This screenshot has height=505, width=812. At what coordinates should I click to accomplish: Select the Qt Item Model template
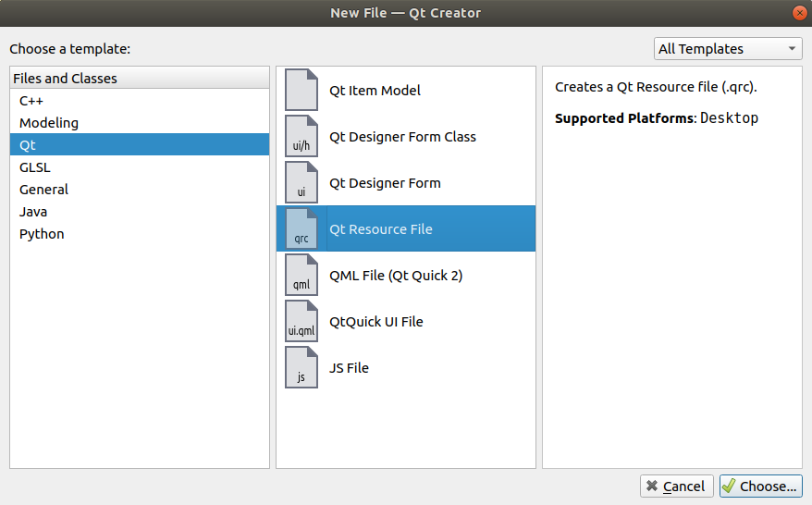point(406,90)
